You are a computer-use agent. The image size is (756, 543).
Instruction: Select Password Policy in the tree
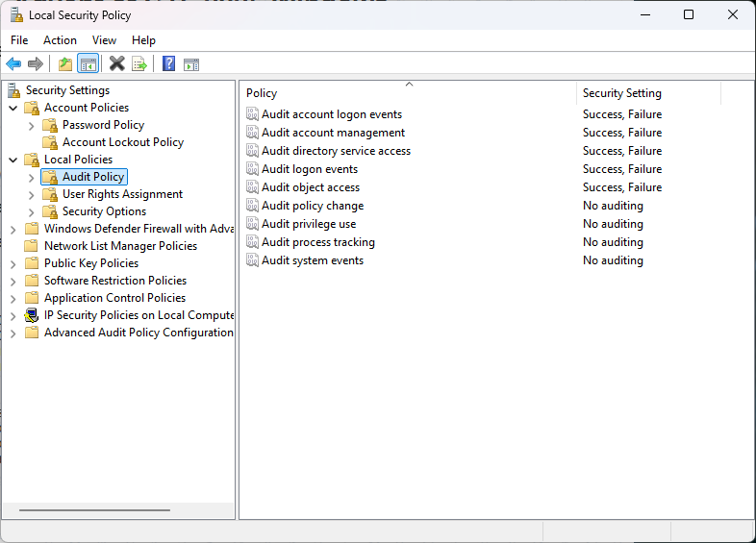pos(103,125)
